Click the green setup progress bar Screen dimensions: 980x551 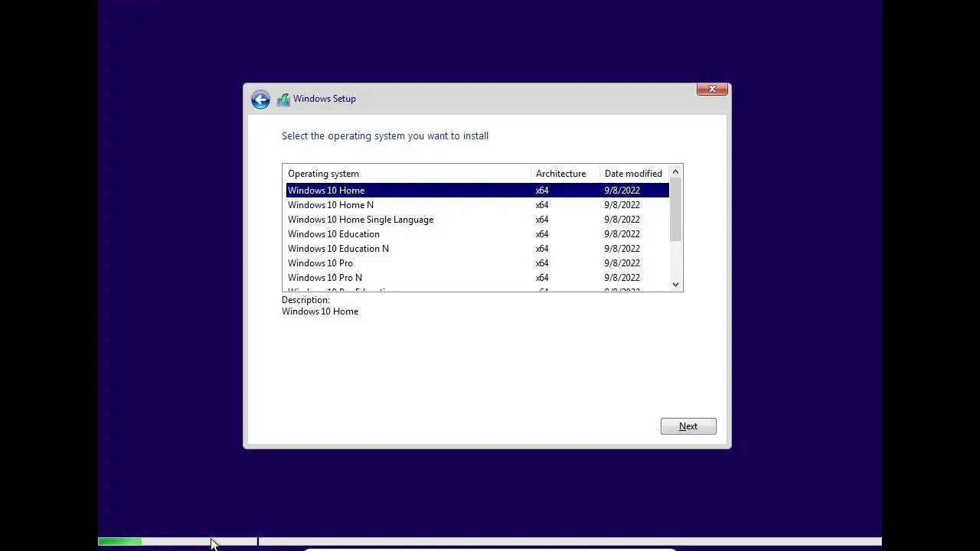tap(119, 542)
